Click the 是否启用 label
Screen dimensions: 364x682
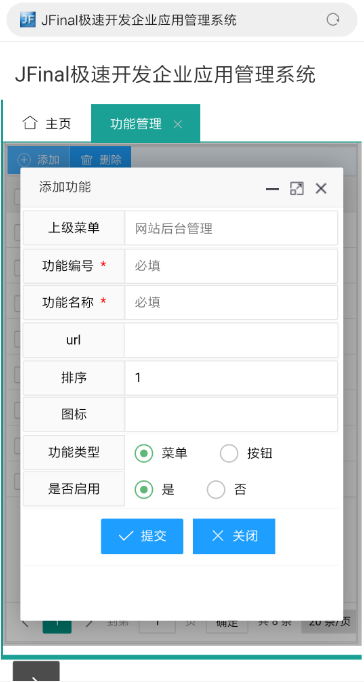pos(74,489)
